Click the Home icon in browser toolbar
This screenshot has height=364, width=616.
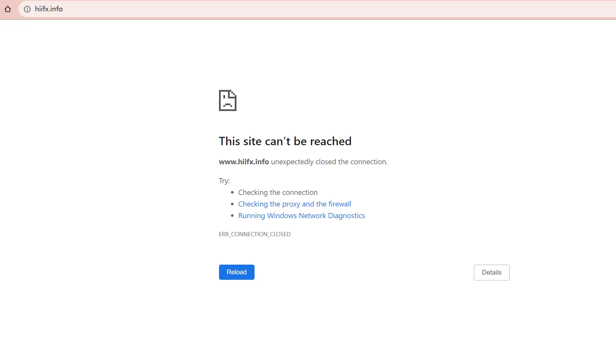8,9
